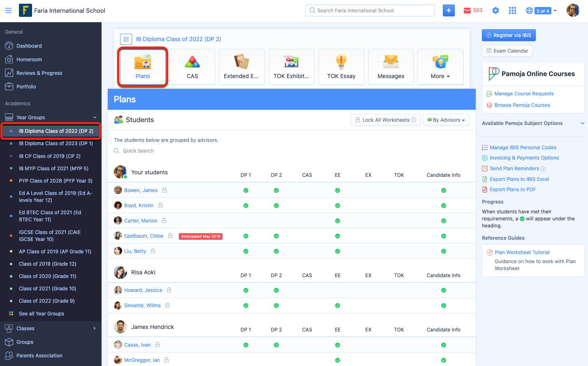Open the mail inbox envelope icon
This screenshot has width=588, height=366.
pos(467,11)
